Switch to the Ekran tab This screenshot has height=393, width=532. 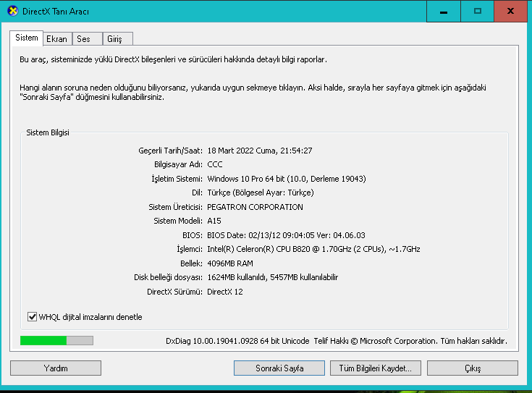57,38
